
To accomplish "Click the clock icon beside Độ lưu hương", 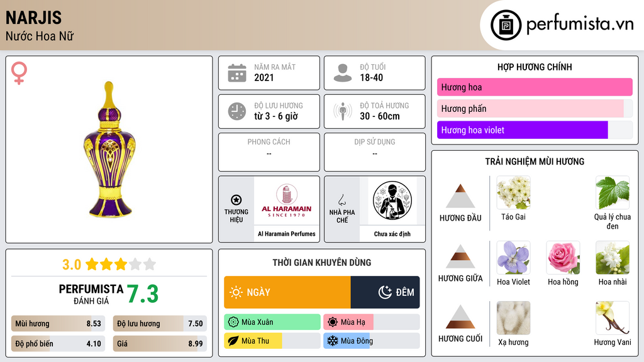I will [x=237, y=111].
